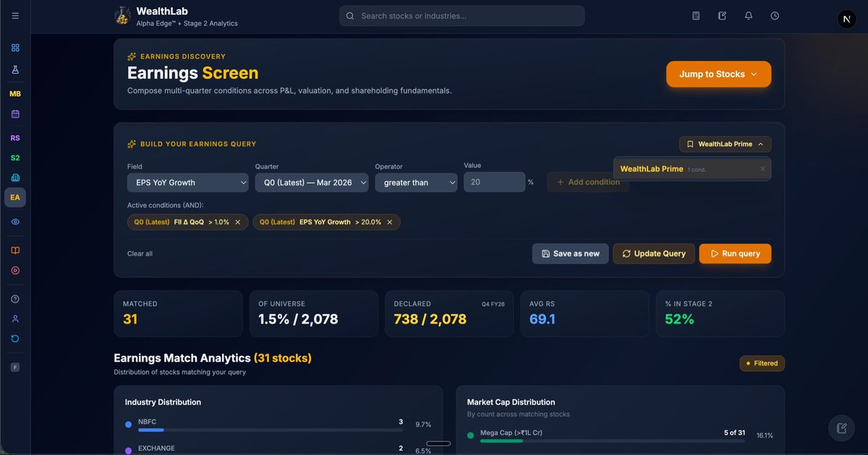
Task: Delete the WealthLab Prime saved query
Action: (762, 169)
